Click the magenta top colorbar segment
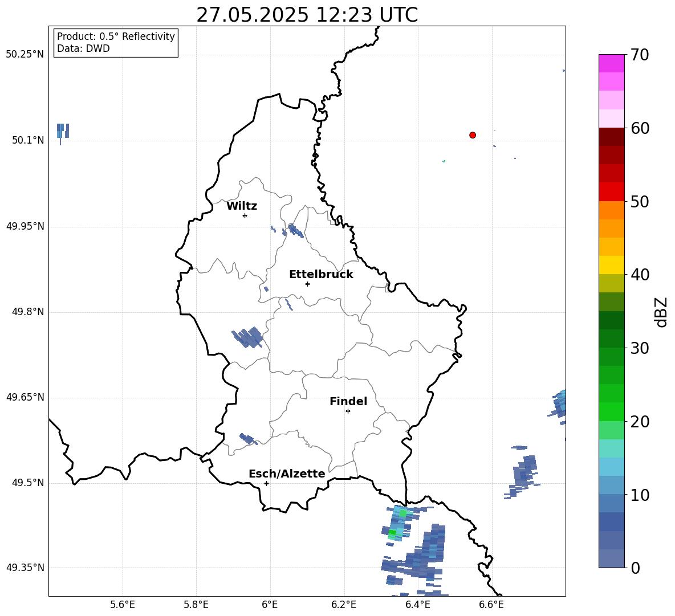The width and height of the screenshot is (675, 616). tap(611, 63)
